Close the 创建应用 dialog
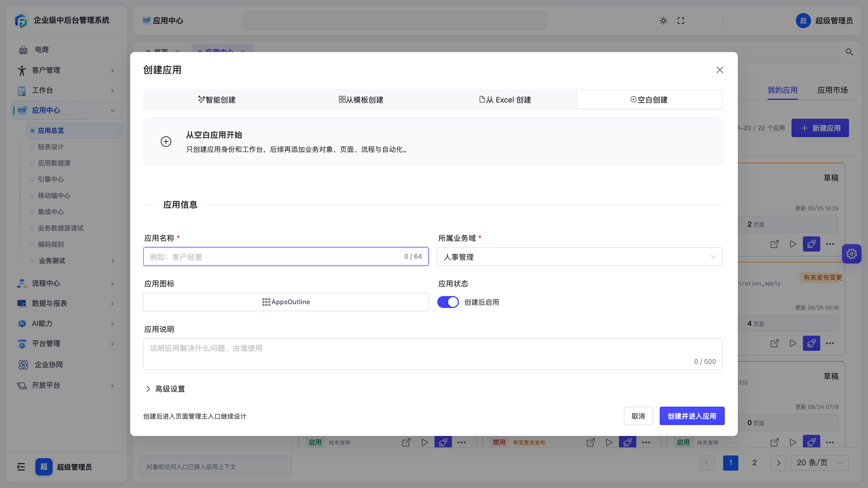The image size is (868, 488). [x=720, y=70]
